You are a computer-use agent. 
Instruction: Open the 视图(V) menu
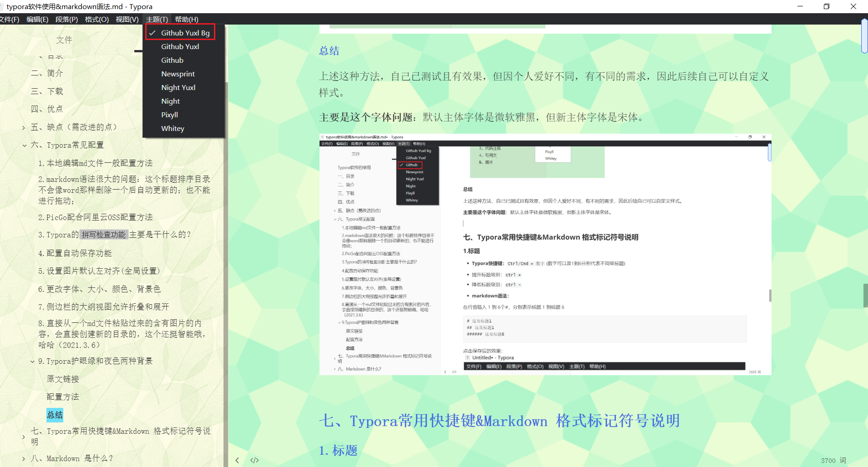(x=127, y=19)
